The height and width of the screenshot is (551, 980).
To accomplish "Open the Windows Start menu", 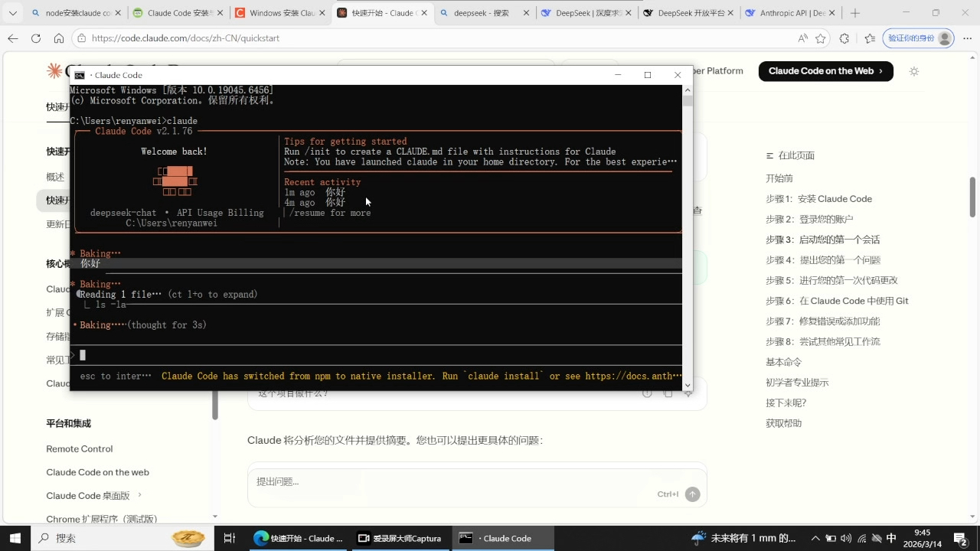I will pos(15,538).
